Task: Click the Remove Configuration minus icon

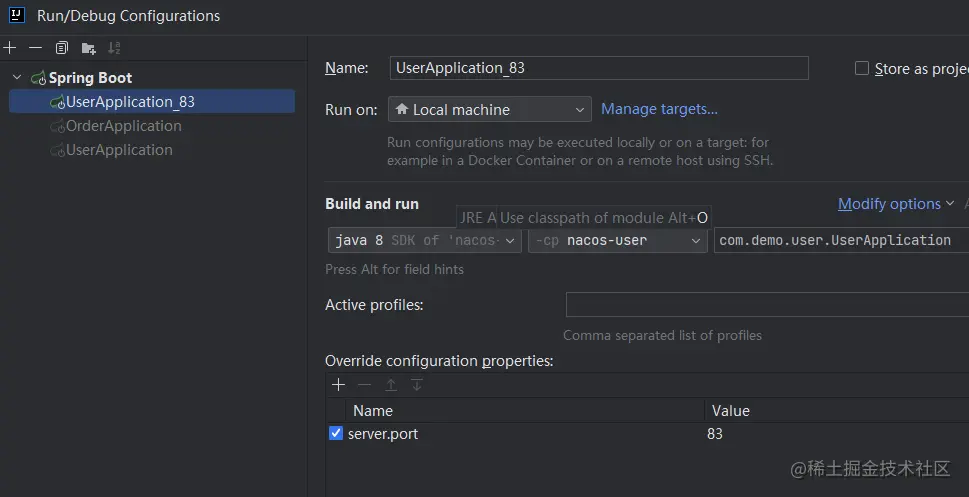Action: [36, 48]
